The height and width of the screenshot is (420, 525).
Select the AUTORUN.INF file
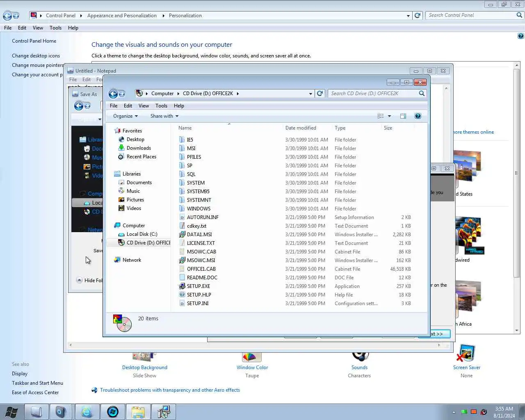(203, 217)
